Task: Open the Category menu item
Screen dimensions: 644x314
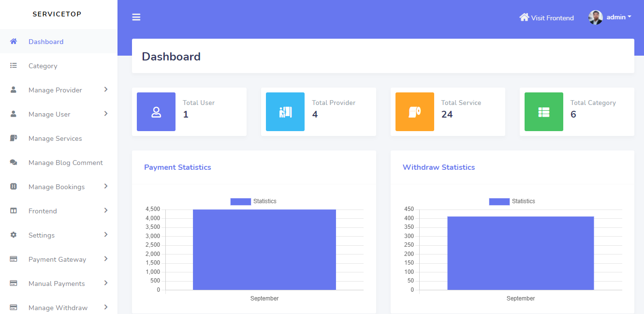Action: tap(43, 66)
